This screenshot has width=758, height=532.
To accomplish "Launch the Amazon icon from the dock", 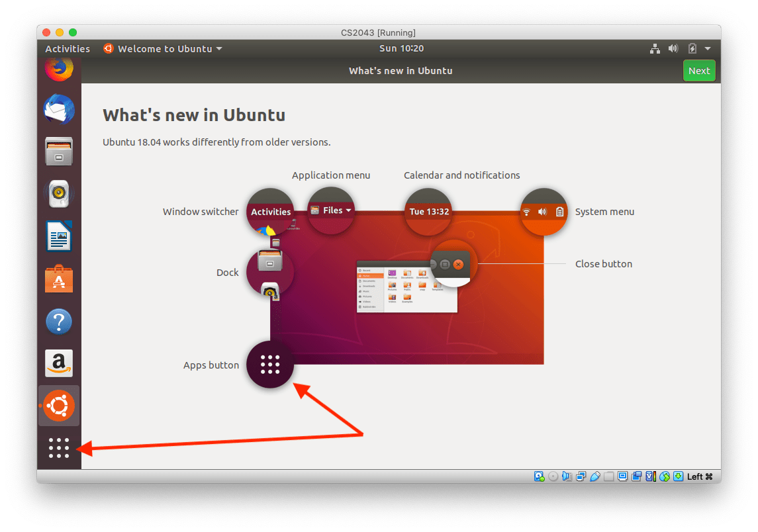I will coord(59,363).
